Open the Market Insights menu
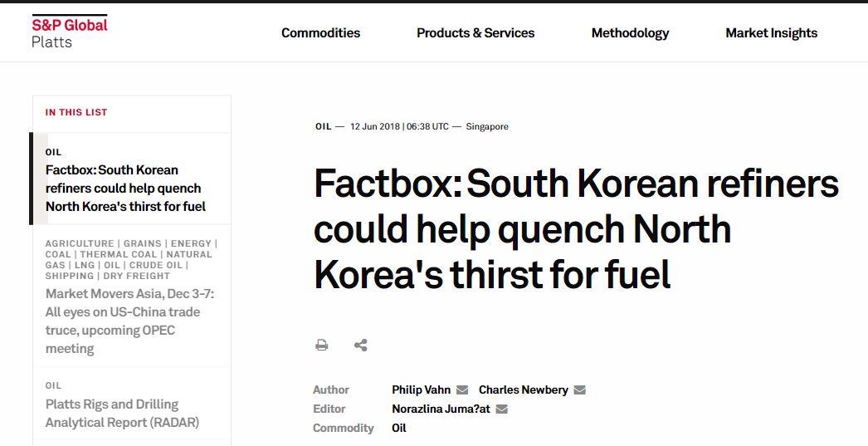The height and width of the screenshot is (446, 868). click(x=771, y=33)
